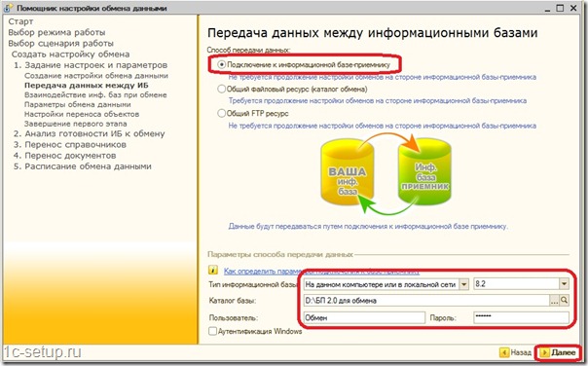Select 'Взаимодействие инф. баз при обмене' substep
Image resolution: width=588 pixels, height=366 pixels.
click(x=95, y=94)
